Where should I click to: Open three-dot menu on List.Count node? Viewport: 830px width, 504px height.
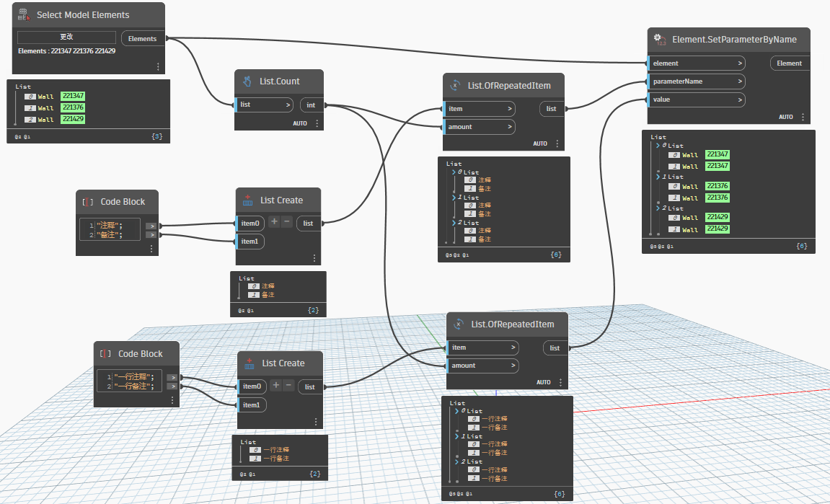click(x=317, y=123)
